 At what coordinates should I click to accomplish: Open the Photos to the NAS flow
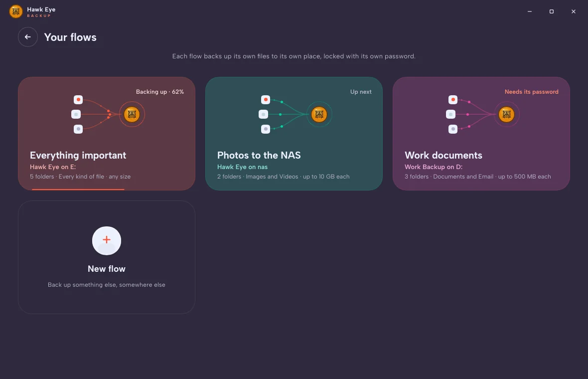pyautogui.click(x=294, y=134)
